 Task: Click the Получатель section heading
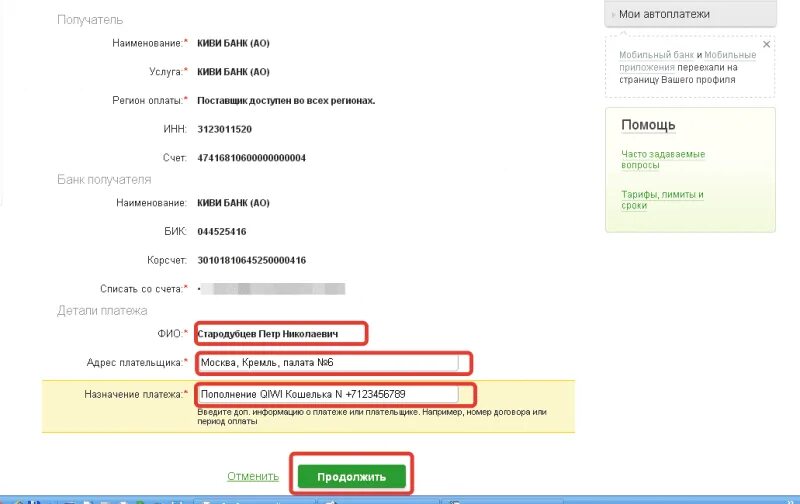pyautogui.click(x=90, y=20)
